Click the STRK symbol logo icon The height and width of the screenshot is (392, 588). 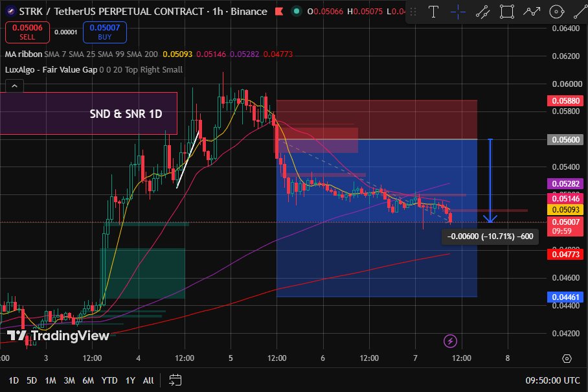click(x=11, y=12)
